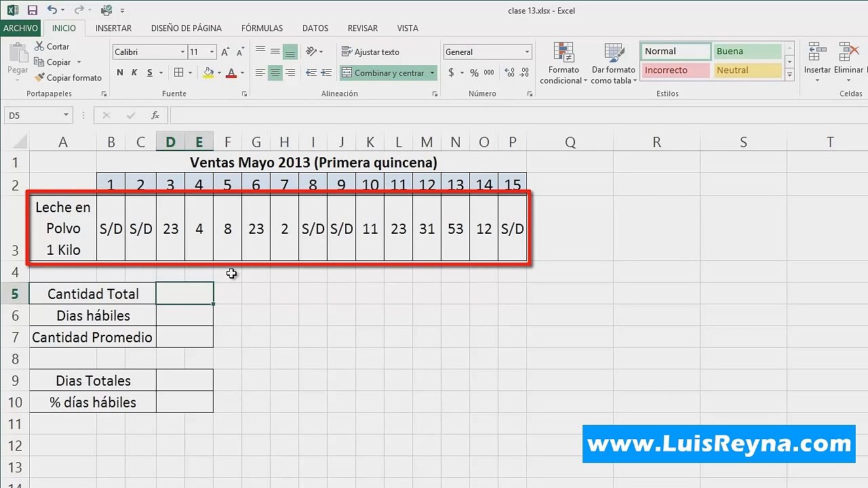868x488 pixels.
Task: Select the Cantidad Promedio cell
Action: coord(92,337)
